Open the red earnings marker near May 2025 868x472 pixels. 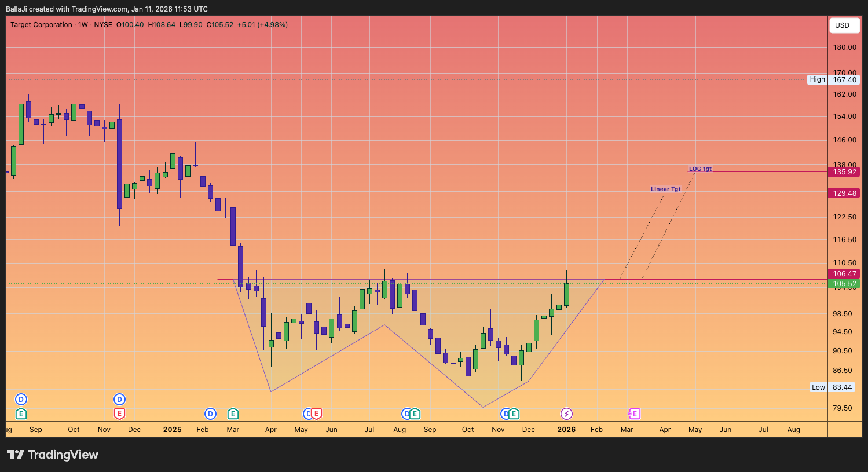click(x=316, y=414)
